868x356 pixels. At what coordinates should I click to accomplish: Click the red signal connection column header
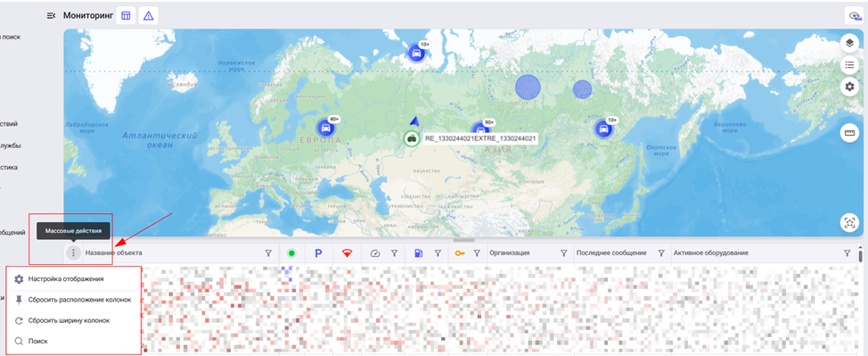point(347,253)
